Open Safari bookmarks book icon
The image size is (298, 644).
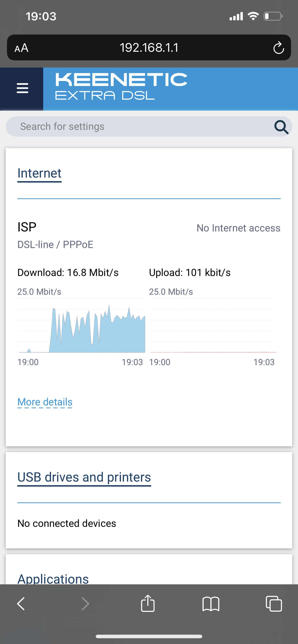click(x=211, y=604)
